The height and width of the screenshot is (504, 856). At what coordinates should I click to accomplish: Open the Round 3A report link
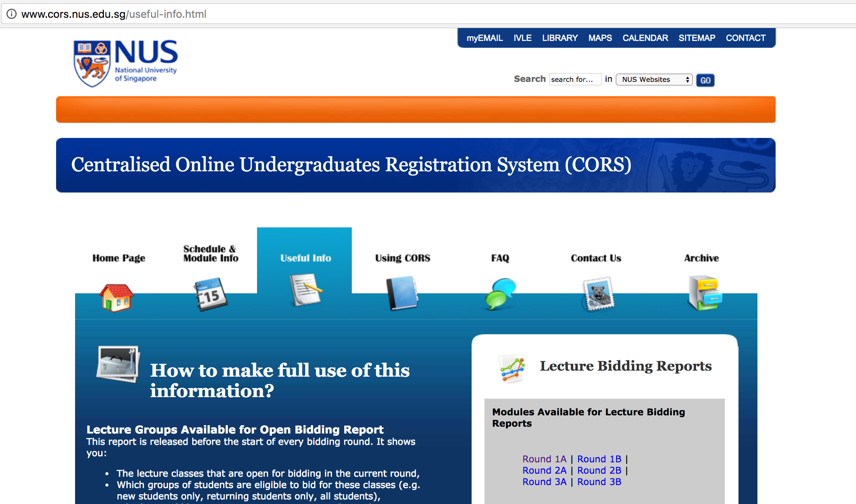[x=544, y=482]
